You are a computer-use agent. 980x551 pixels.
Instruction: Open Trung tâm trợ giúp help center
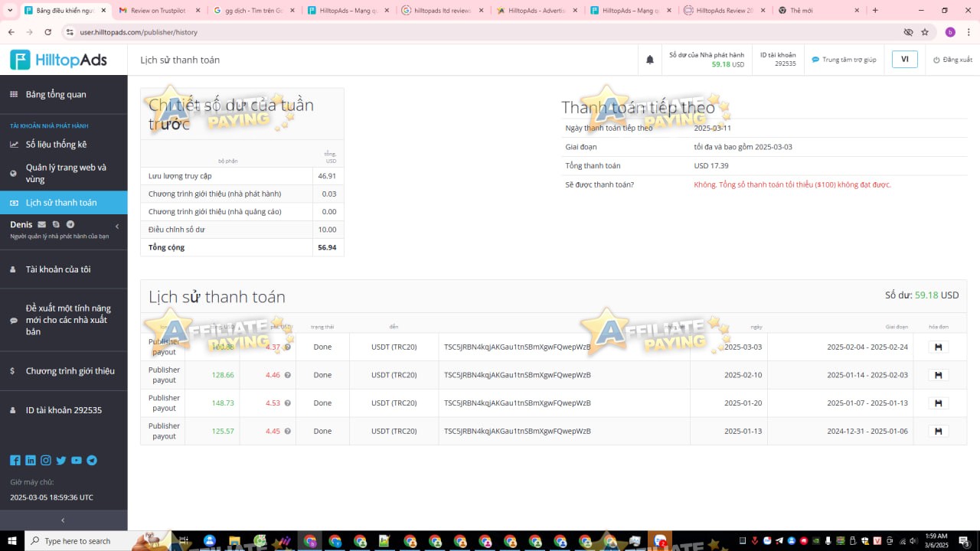[x=844, y=60]
